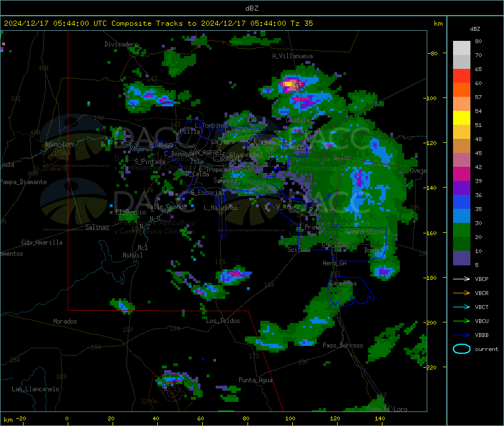Click the '42' value on the dBZ scale
Image resolution: width=504 pixels, height=426 pixels.
pyautogui.click(x=478, y=167)
